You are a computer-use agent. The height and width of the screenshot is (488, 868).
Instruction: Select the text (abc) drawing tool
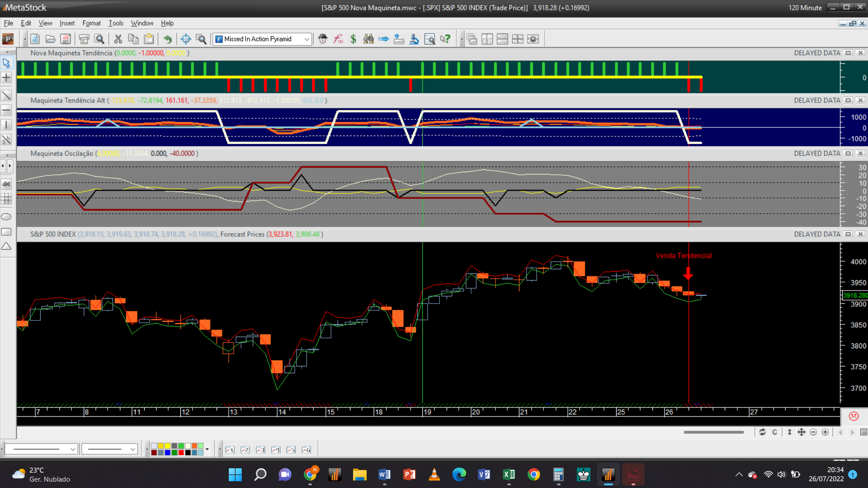pyautogui.click(x=6, y=184)
